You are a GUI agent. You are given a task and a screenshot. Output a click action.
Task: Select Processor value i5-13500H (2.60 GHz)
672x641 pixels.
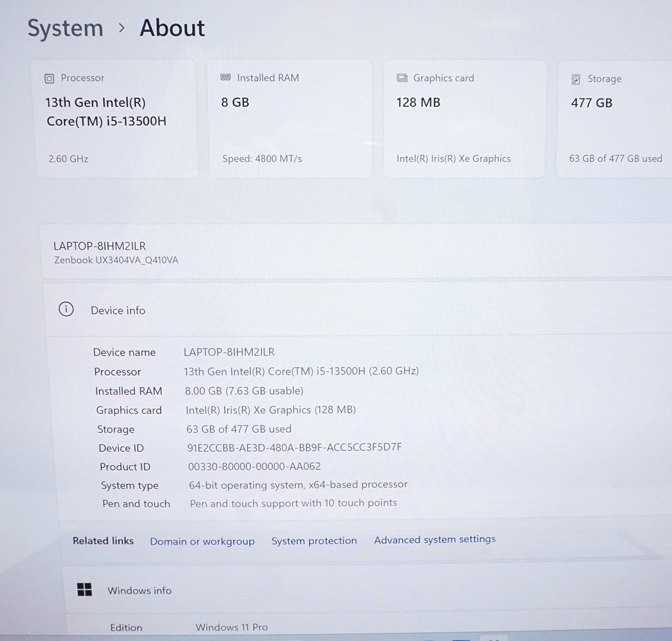coord(301,371)
